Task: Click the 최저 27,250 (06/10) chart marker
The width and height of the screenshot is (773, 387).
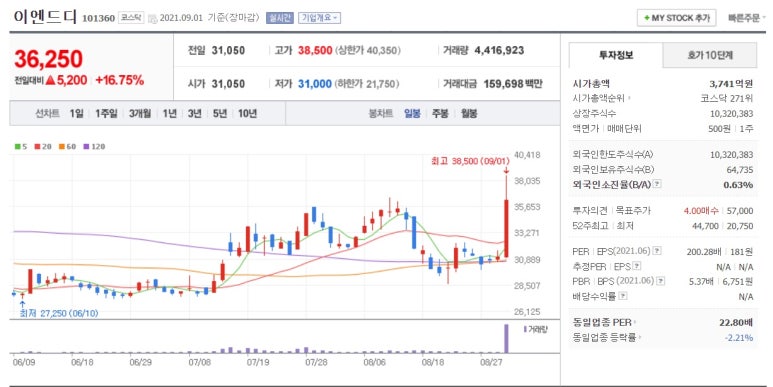Action: [59, 313]
